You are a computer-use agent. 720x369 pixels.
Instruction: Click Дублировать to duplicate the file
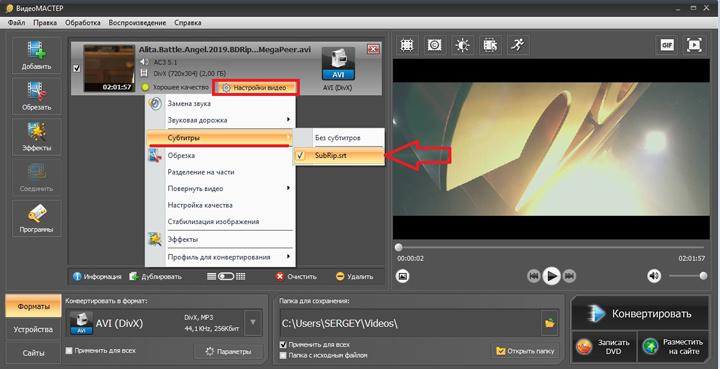pos(155,276)
